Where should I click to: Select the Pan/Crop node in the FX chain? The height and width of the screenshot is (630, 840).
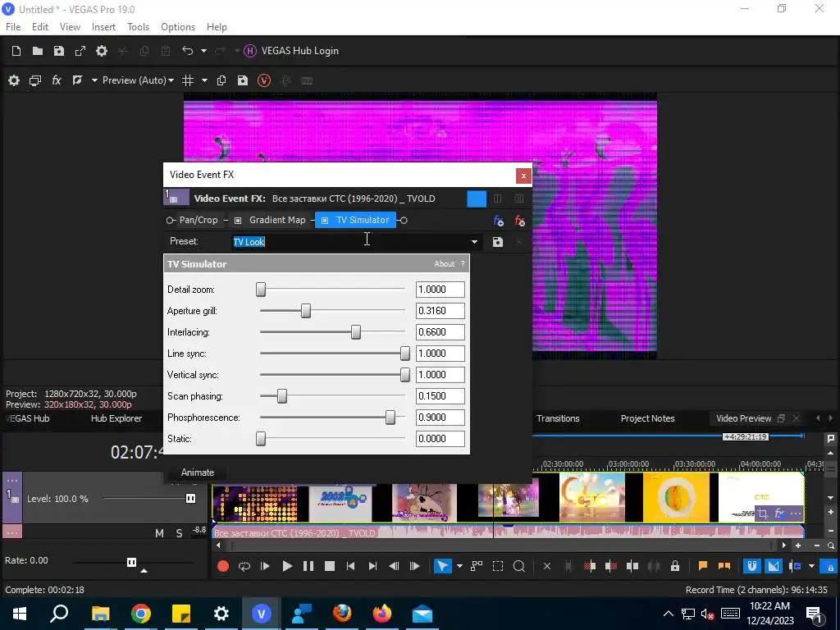point(199,220)
